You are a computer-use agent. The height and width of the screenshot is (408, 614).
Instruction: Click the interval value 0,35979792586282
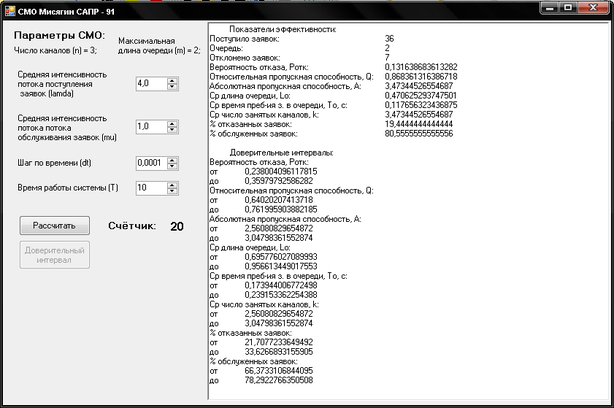(279, 181)
